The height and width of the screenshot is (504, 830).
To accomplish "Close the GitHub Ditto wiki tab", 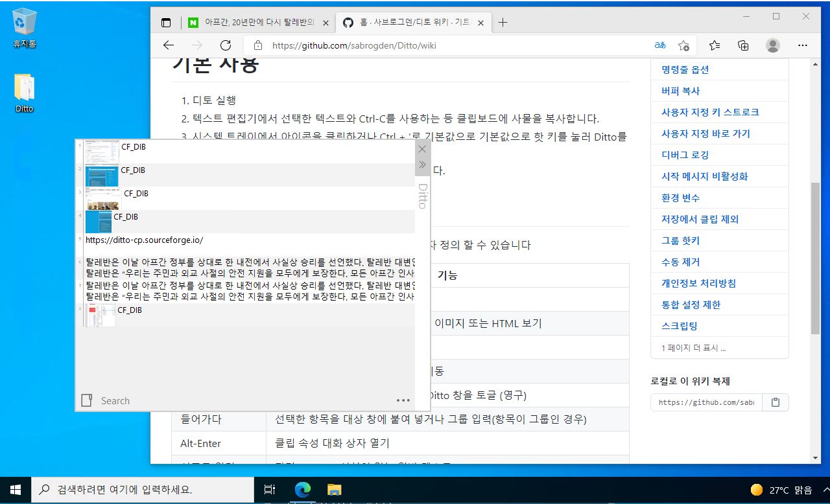I will coord(480,23).
